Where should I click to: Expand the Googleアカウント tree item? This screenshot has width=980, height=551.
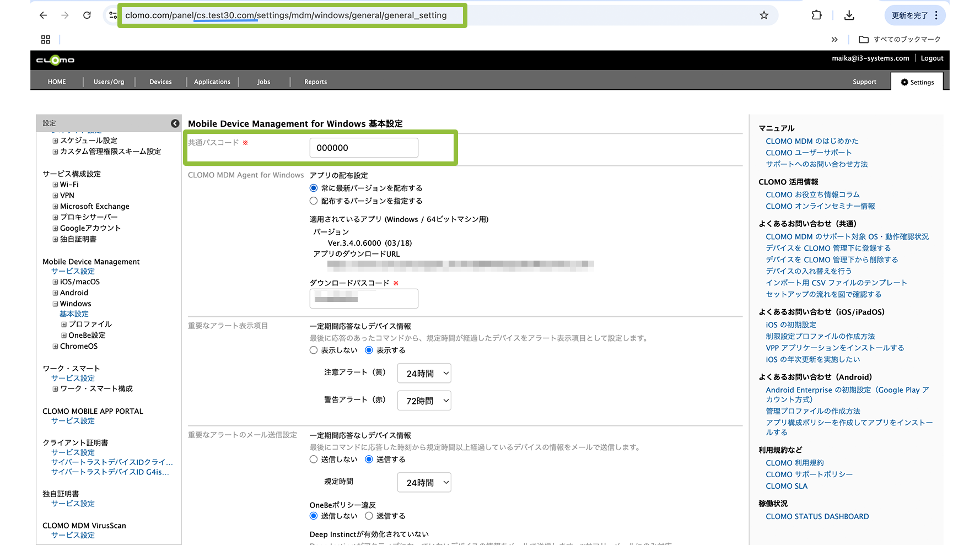55,228
